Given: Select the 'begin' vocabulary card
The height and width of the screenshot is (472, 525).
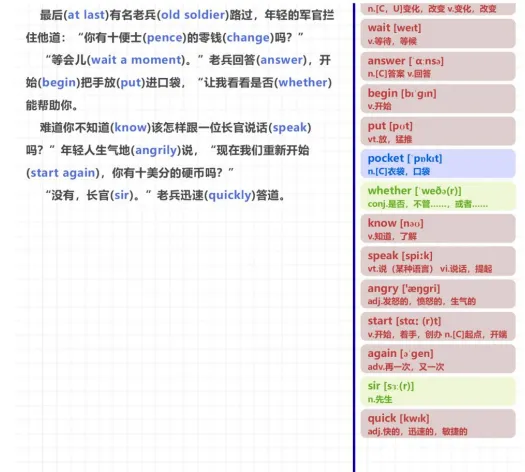Looking at the screenshot, I should pos(438,99).
